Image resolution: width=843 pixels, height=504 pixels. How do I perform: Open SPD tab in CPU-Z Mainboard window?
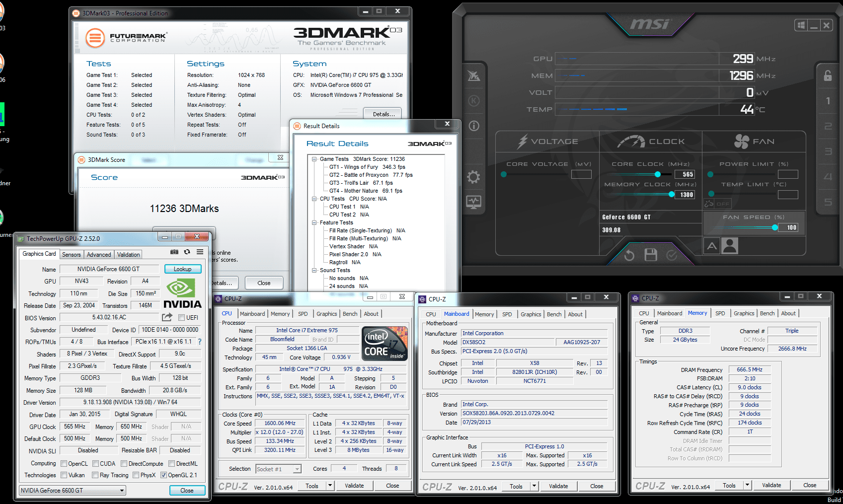click(507, 314)
